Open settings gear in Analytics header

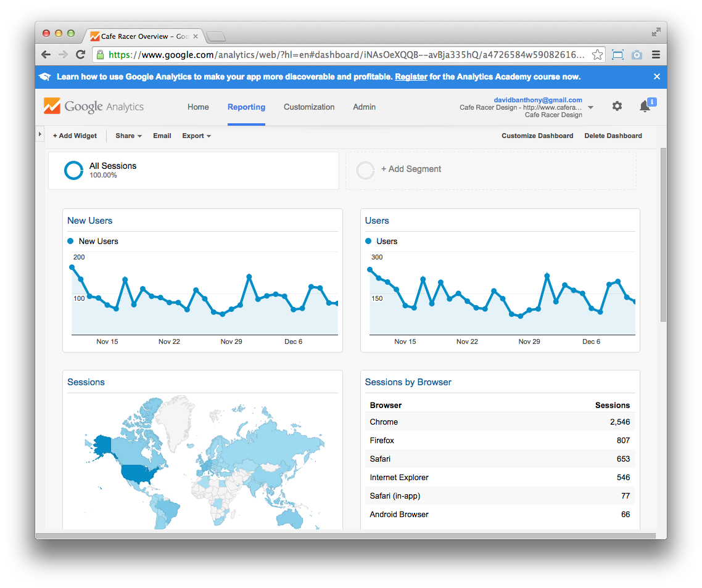pyautogui.click(x=617, y=107)
